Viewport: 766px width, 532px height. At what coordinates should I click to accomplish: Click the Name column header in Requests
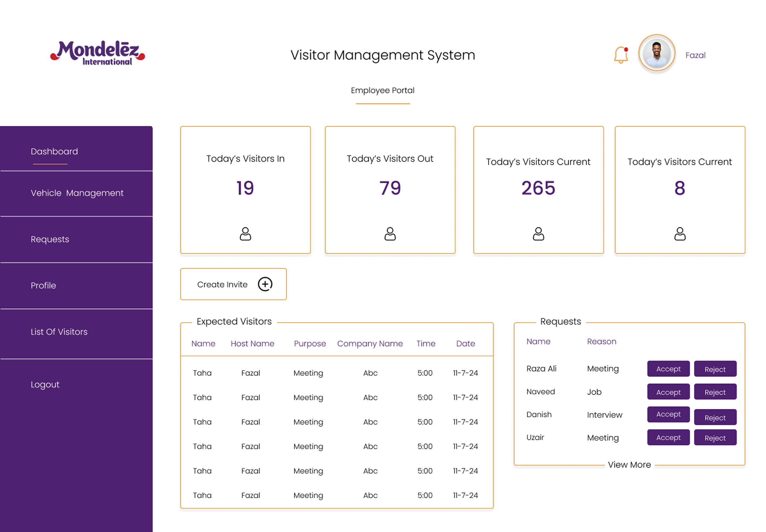point(538,341)
